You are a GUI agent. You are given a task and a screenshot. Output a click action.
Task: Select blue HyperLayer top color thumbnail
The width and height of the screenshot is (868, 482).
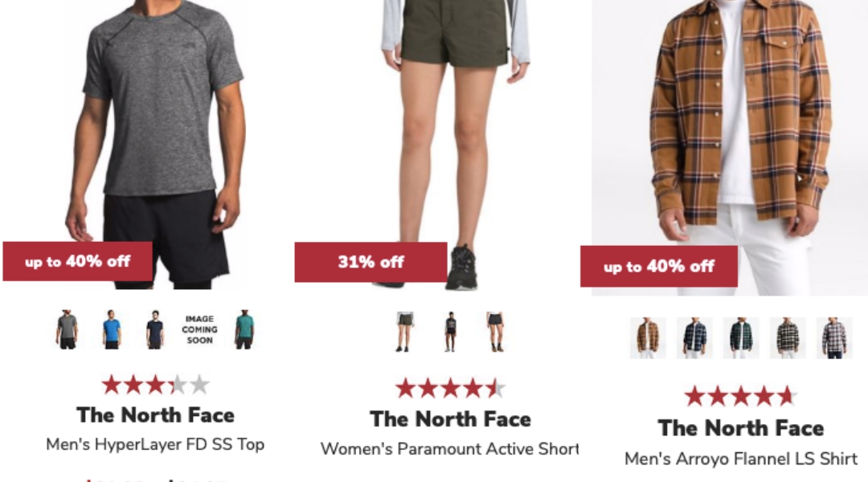tap(111, 329)
